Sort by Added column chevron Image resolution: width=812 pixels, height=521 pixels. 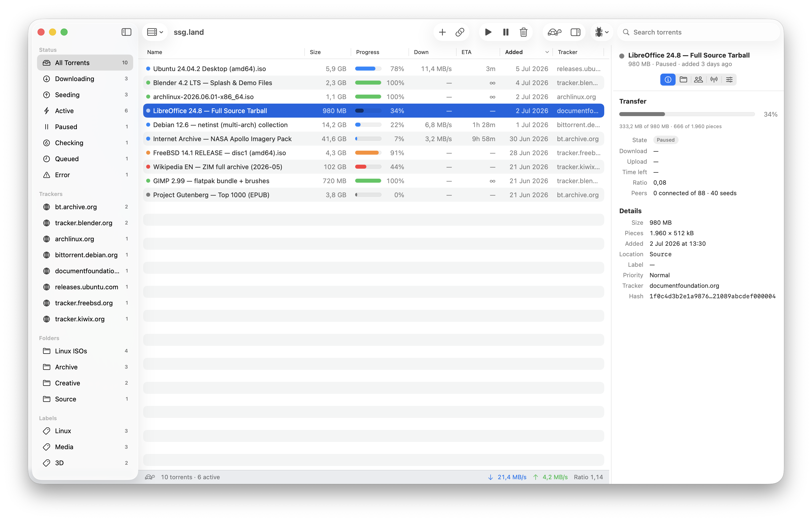(x=547, y=52)
